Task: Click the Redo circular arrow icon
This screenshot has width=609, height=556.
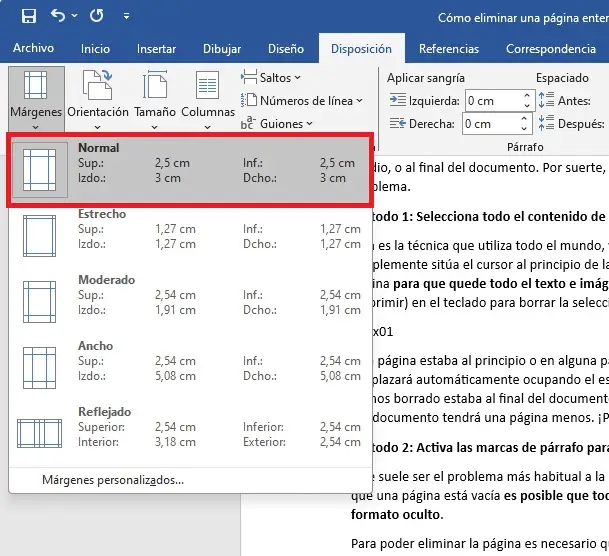Action: [x=97, y=16]
